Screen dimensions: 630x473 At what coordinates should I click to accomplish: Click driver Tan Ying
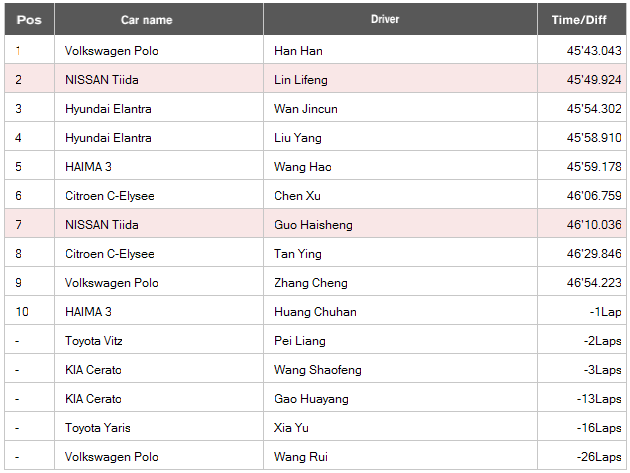298,254
